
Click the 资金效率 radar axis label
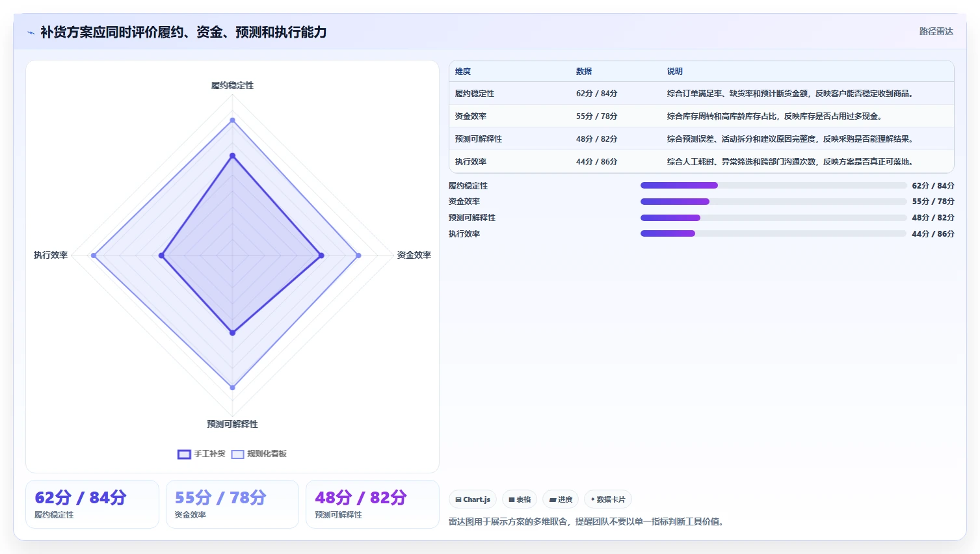point(414,255)
